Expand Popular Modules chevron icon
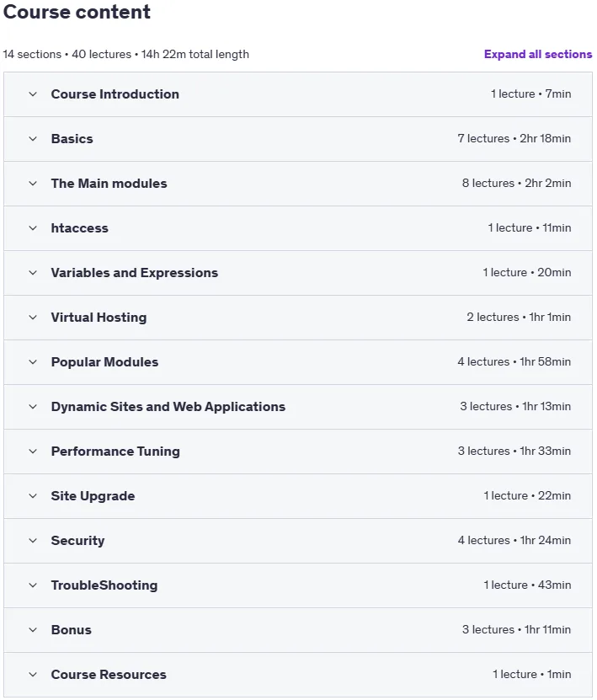 pyautogui.click(x=33, y=362)
